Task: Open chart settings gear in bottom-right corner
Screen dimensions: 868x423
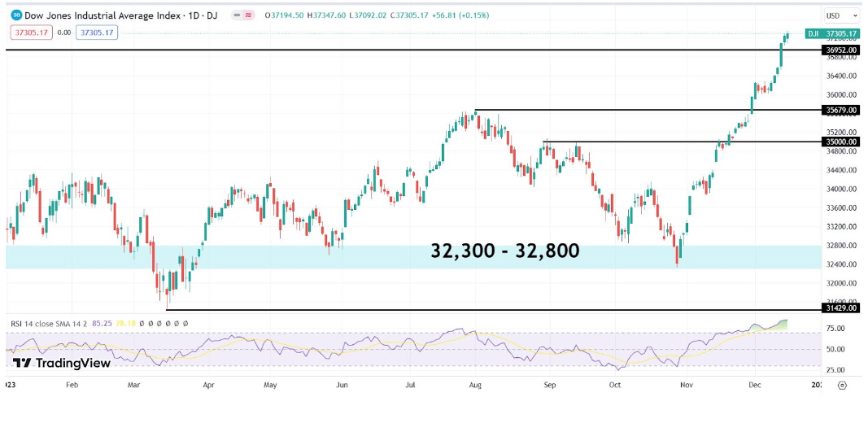Action: [x=842, y=386]
